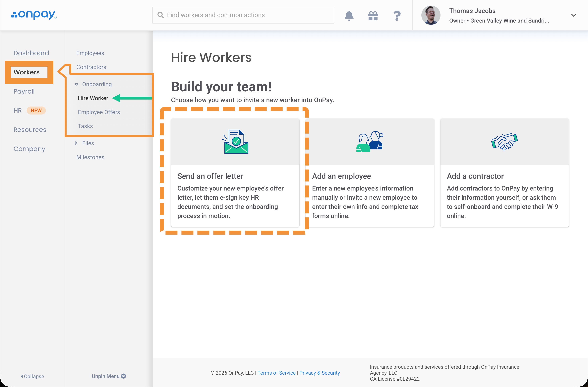This screenshot has height=387, width=588.
Task: Open the Payroll section
Action: (x=24, y=91)
